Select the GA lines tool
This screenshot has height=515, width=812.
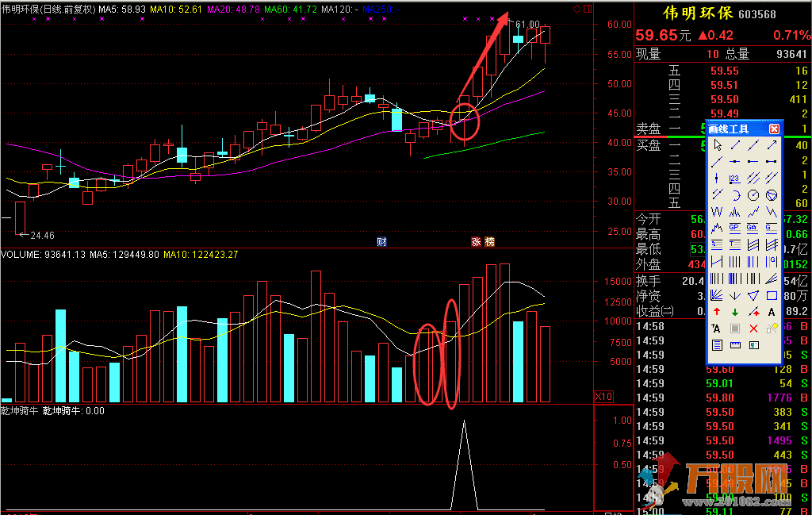click(753, 228)
